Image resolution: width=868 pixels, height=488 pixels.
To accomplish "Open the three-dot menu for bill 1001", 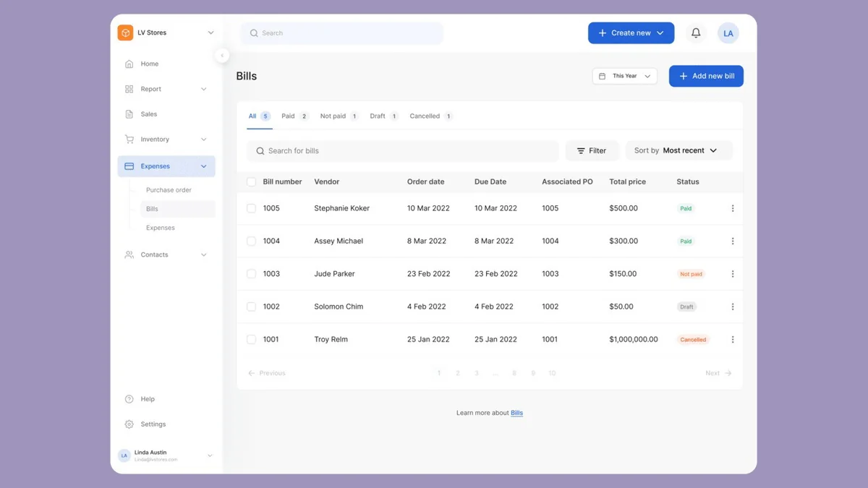I will pyautogui.click(x=733, y=340).
